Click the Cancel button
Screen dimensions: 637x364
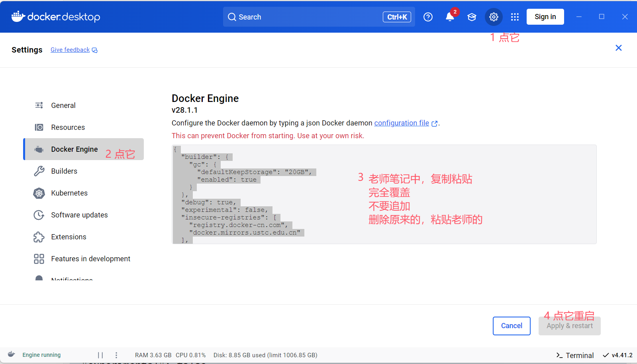[x=512, y=326]
